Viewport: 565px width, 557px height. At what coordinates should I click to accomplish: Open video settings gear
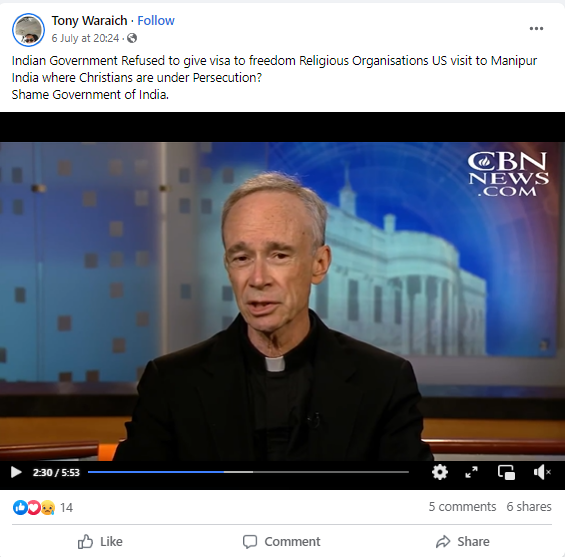pyautogui.click(x=440, y=472)
